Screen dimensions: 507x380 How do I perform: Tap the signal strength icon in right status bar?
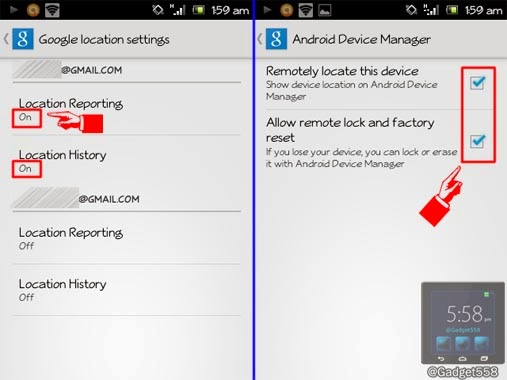[x=431, y=10]
